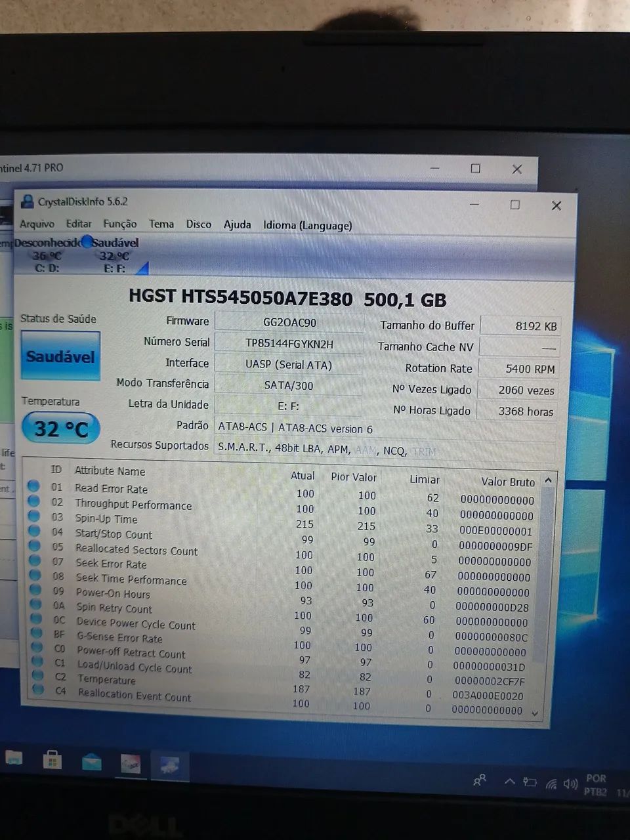Screen dimensions: 630x840
Task: Click the Load/Unload Cycle Count status dot
Action: [x=37, y=661]
